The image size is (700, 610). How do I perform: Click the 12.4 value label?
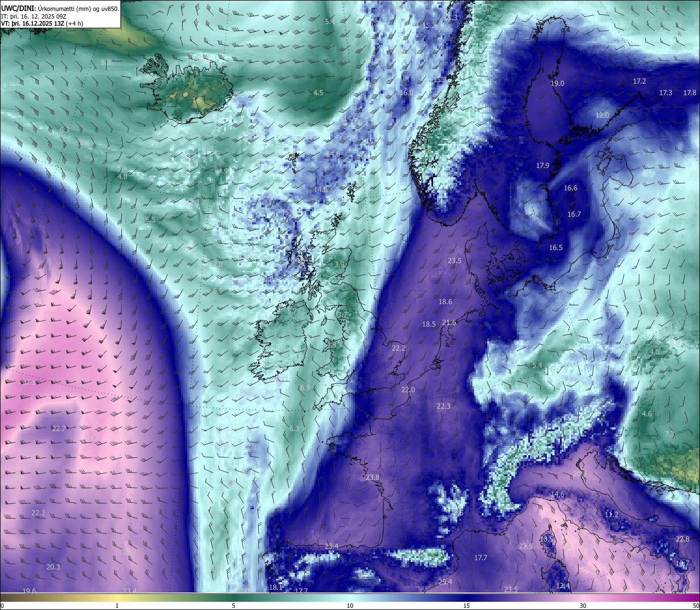(x=563, y=585)
